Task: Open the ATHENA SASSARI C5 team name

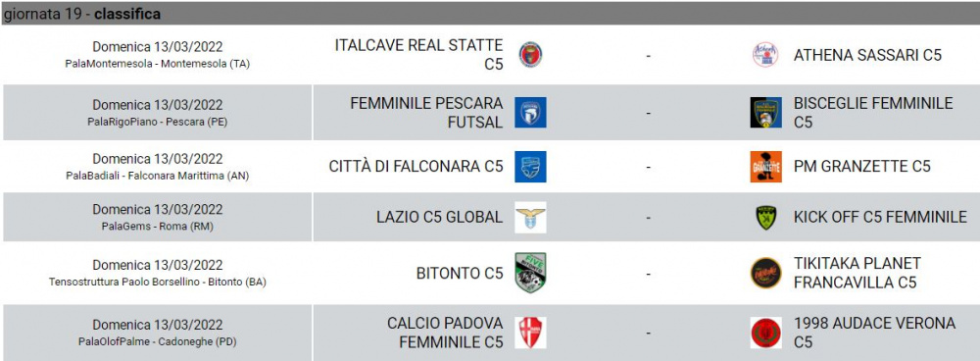Action: 867,55
